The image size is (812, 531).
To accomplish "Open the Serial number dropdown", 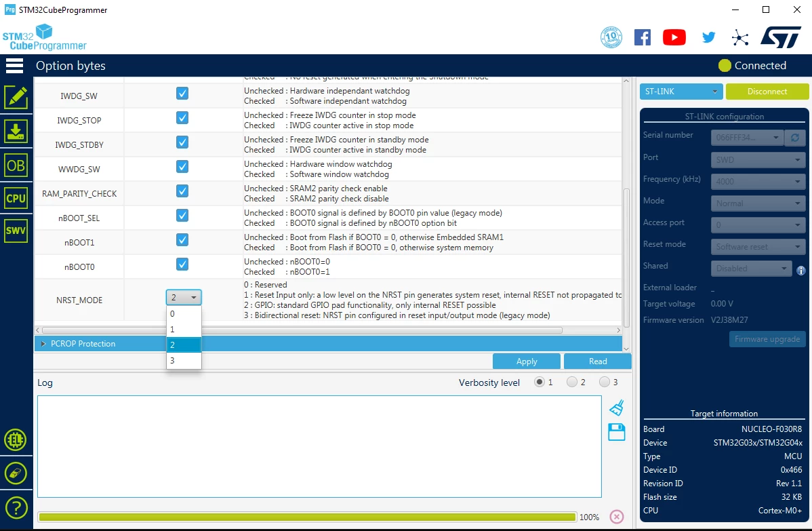I will [x=747, y=137].
